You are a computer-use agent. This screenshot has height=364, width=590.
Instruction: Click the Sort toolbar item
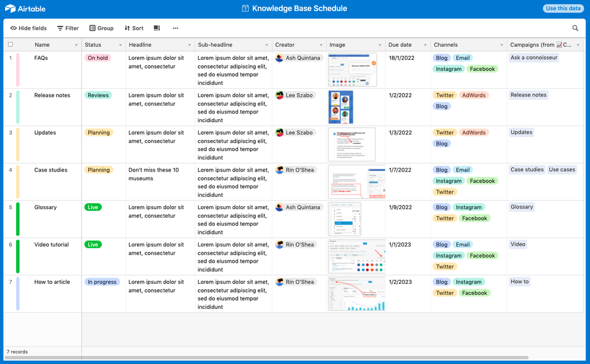coord(134,28)
